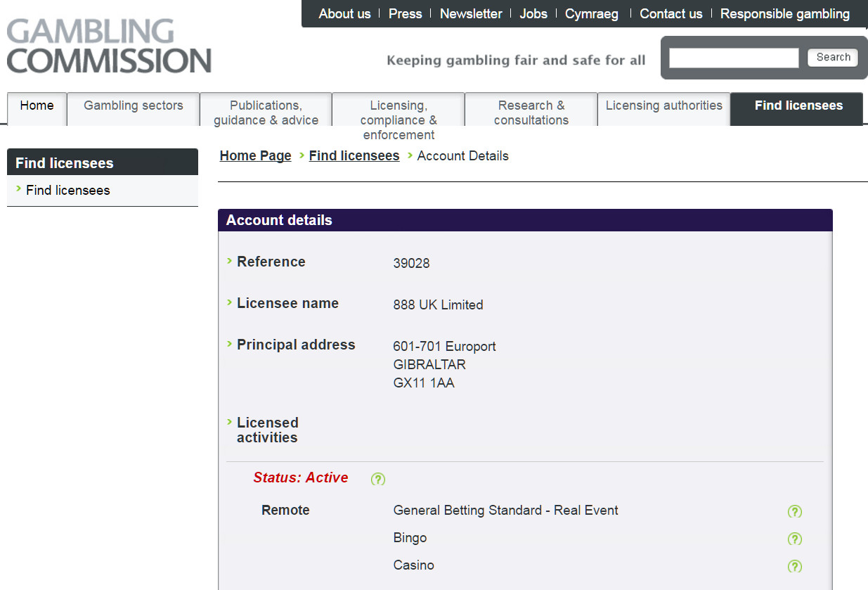The image size is (868, 590).
Task: Click the green arrow before Reference
Action: pyautogui.click(x=230, y=262)
